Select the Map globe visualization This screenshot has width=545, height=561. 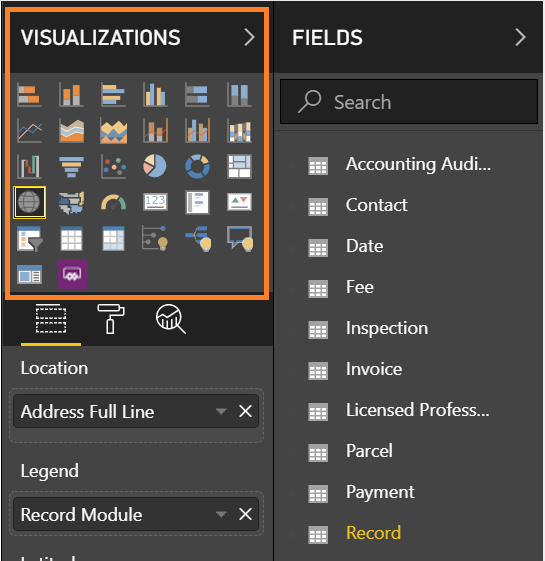pos(29,202)
